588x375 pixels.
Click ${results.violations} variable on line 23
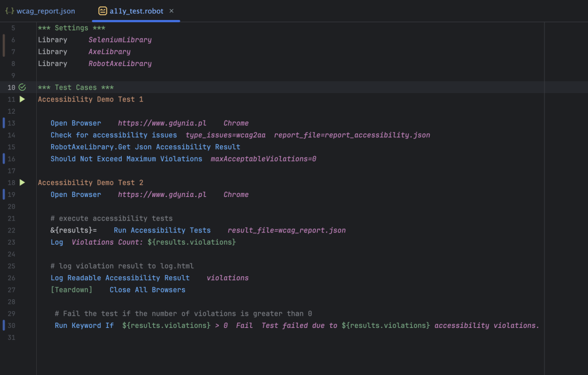click(x=192, y=242)
